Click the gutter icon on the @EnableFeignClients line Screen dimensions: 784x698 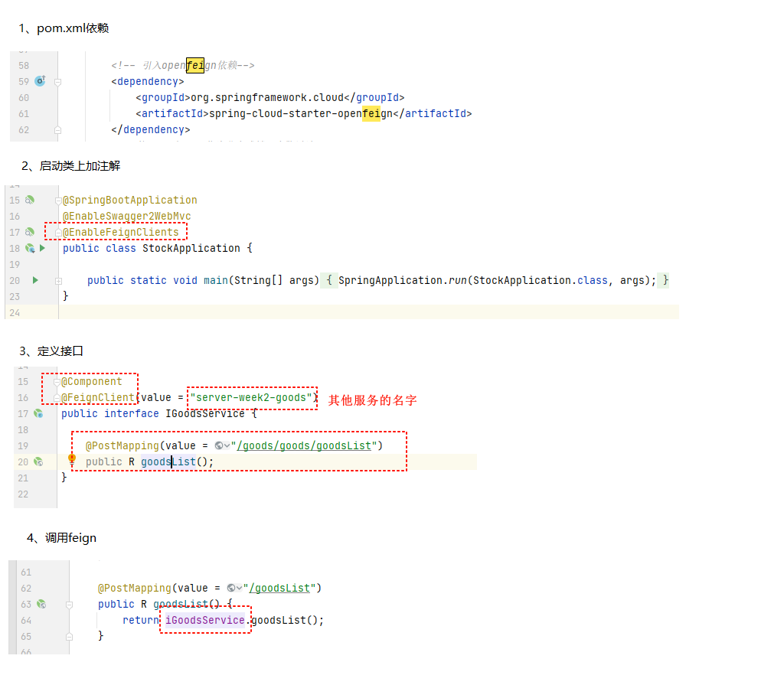point(30,232)
